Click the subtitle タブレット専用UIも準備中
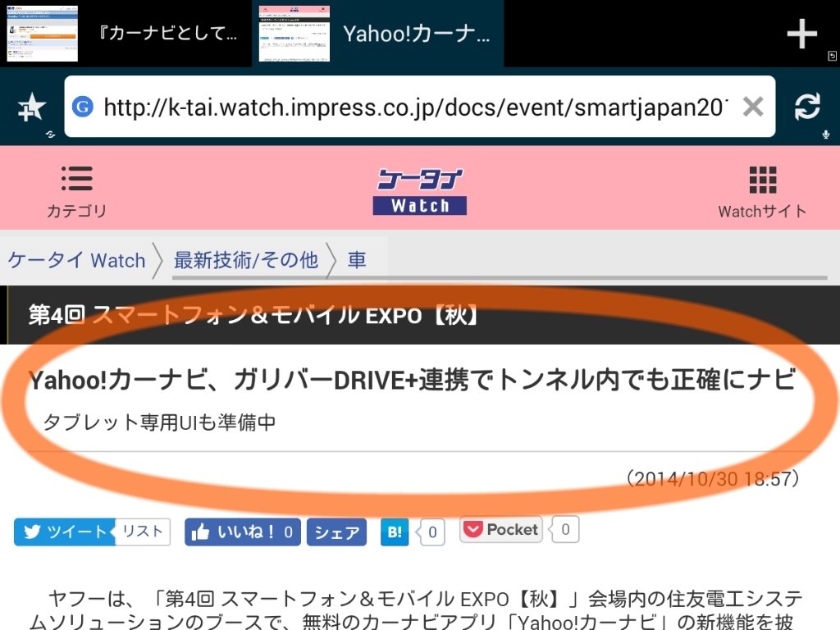840x630 pixels. click(159, 422)
